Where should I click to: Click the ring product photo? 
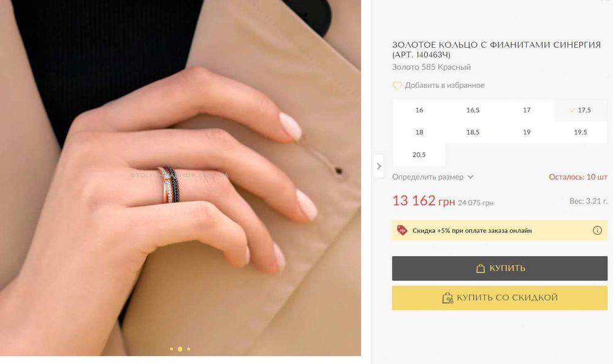coord(180,178)
